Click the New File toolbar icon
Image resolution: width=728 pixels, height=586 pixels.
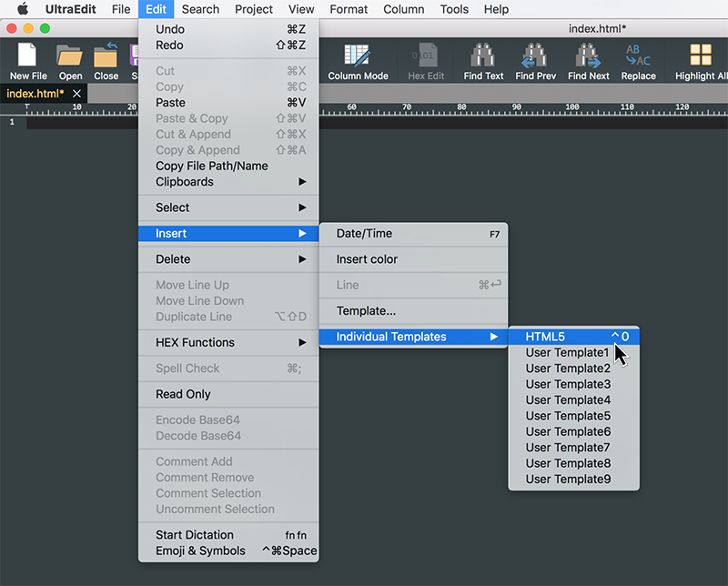click(28, 61)
